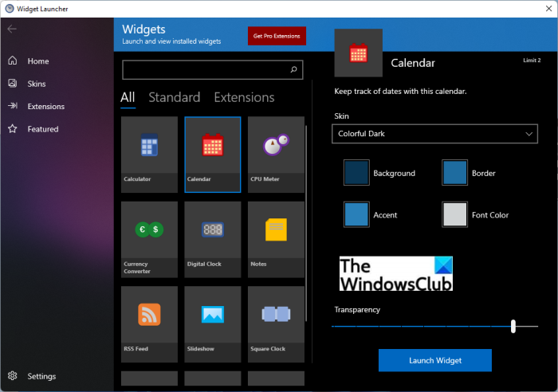Viewport: 558px width, 392px height.
Task: Select the Square Clock widget
Action: point(275,323)
